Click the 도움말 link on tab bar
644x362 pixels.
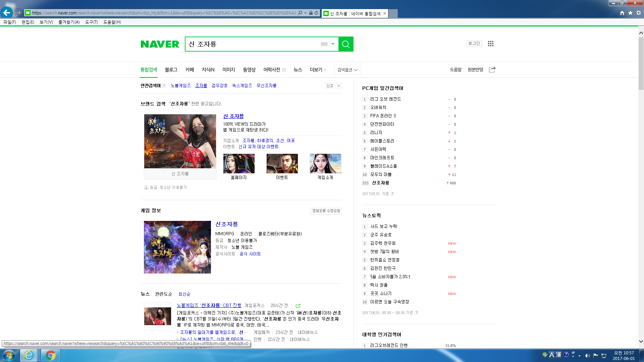tap(456, 69)
